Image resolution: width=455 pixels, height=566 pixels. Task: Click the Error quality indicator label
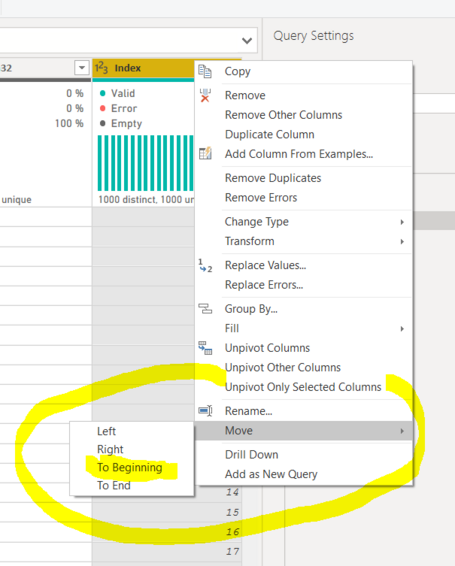[124, 109]
